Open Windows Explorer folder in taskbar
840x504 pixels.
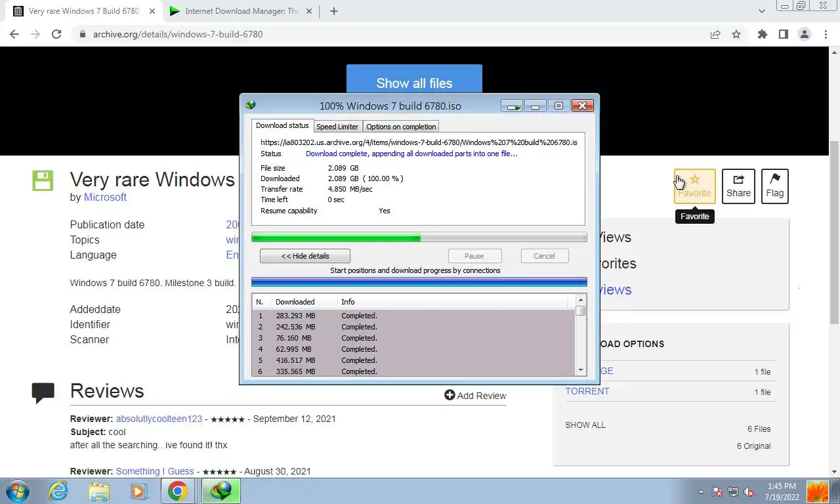(99, 491)
